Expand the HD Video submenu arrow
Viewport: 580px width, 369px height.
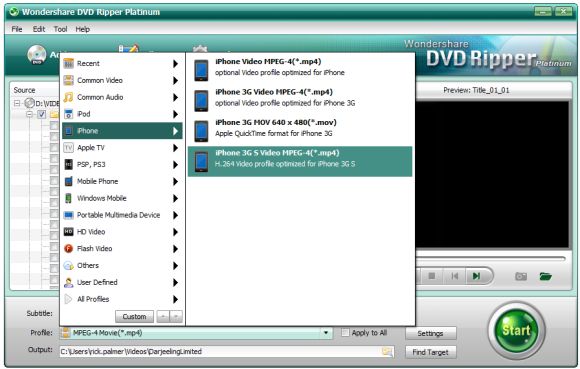(x=175, y=232)
